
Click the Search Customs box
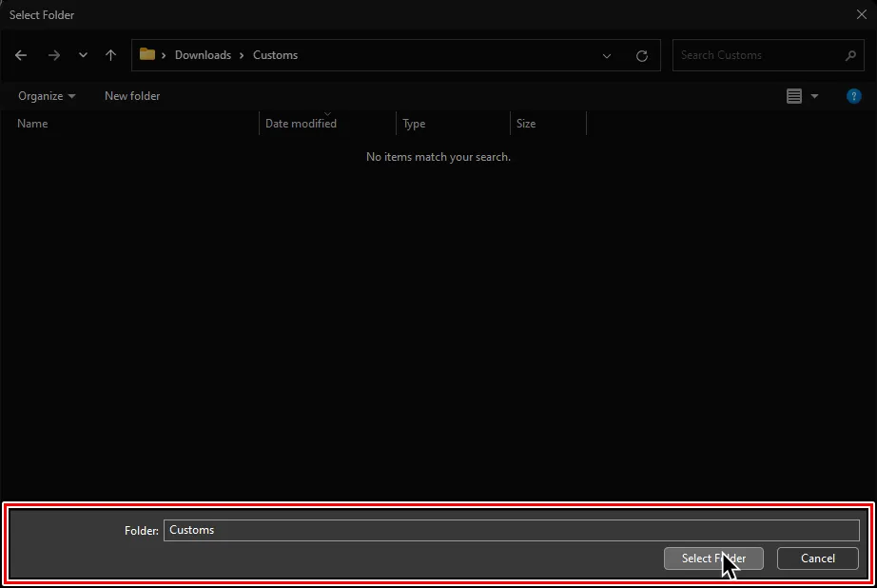[751, 55]
